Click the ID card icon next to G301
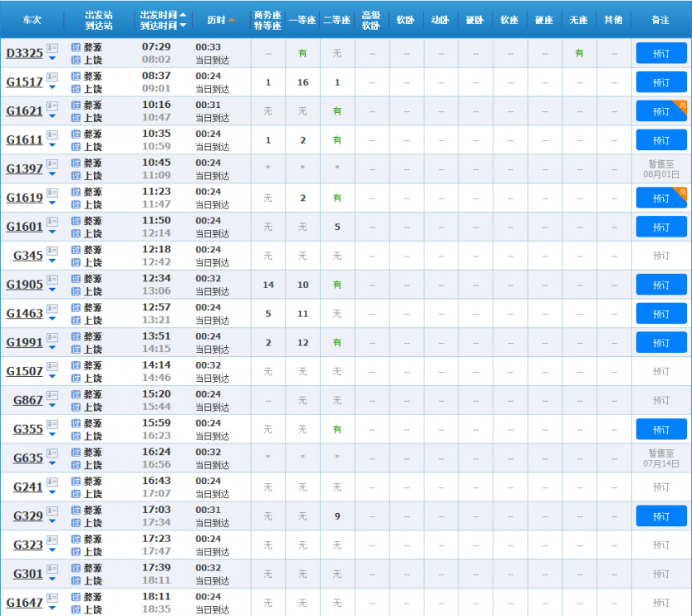Viewport: 692px width, 616px height. [52, 569]
